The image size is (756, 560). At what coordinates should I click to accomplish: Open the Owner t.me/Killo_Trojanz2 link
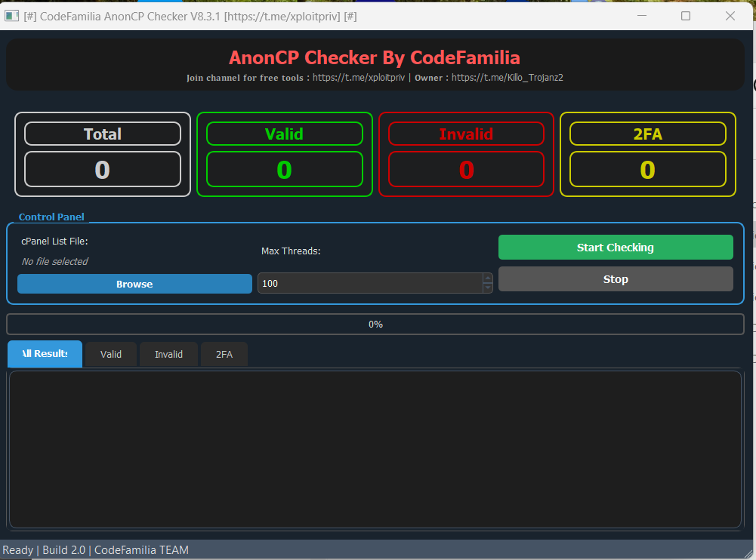pyautogui.click(x=508, y=78)
